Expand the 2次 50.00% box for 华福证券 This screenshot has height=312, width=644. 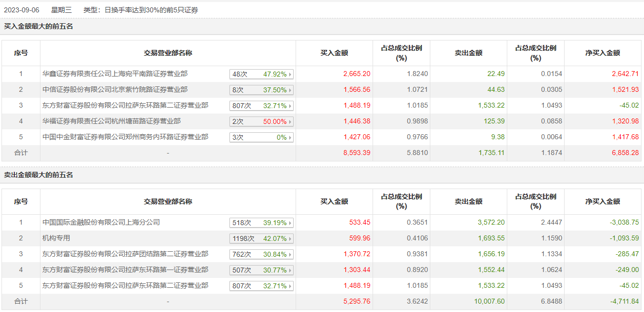tap(262, 121)
